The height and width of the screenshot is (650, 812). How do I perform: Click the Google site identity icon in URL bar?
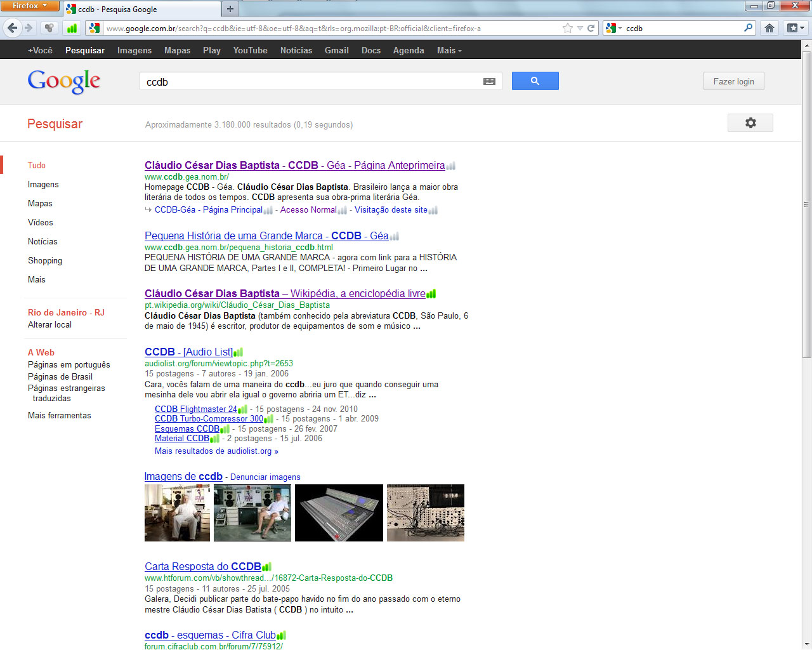point(95,28)
